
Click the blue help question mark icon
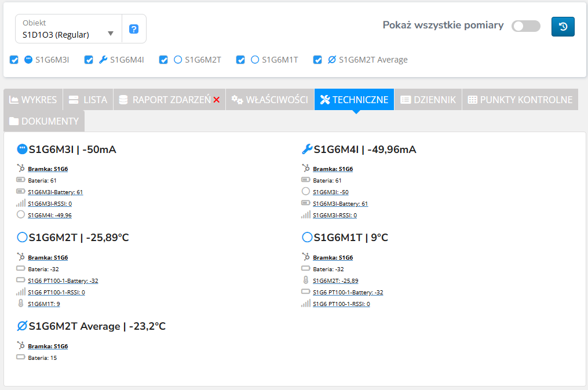click(x=134, y=29)
